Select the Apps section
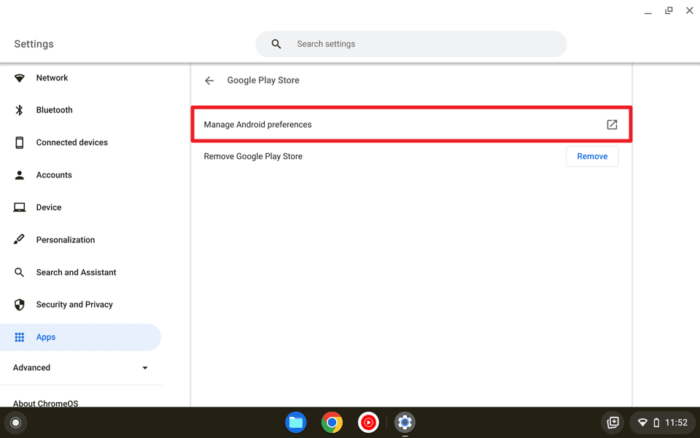Screen dimensions: 700x438 point(80,337)
